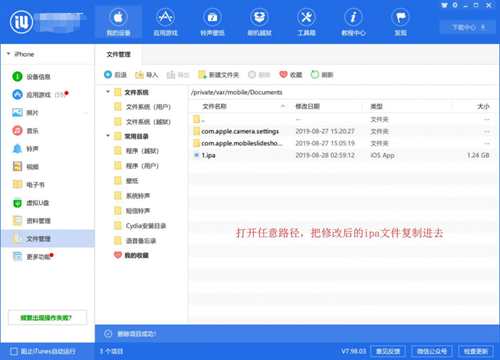Viewport: 500px width, 360px height.
Task: Click the Back toolbar button
Action: click(115, 75)
